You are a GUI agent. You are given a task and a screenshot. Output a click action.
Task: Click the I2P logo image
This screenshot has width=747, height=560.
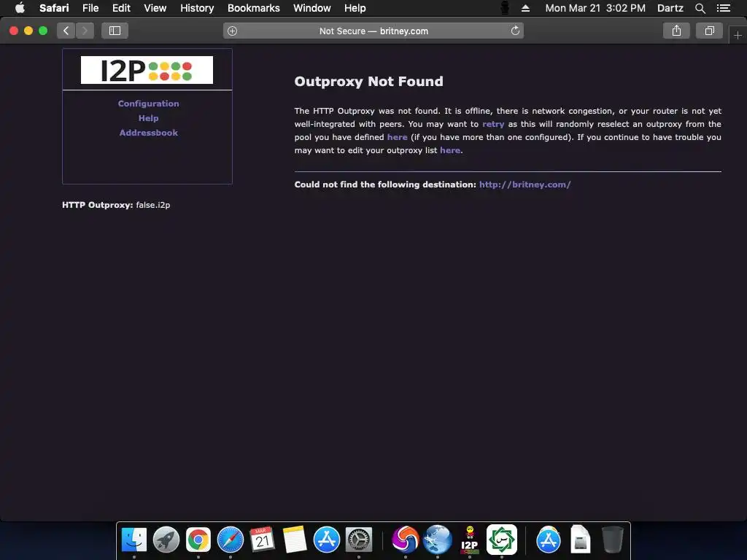[147, 70]
